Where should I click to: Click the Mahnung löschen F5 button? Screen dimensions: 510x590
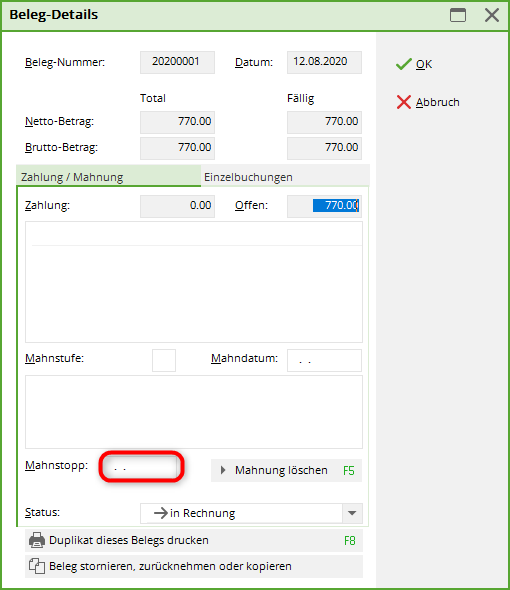click(286, 470)
